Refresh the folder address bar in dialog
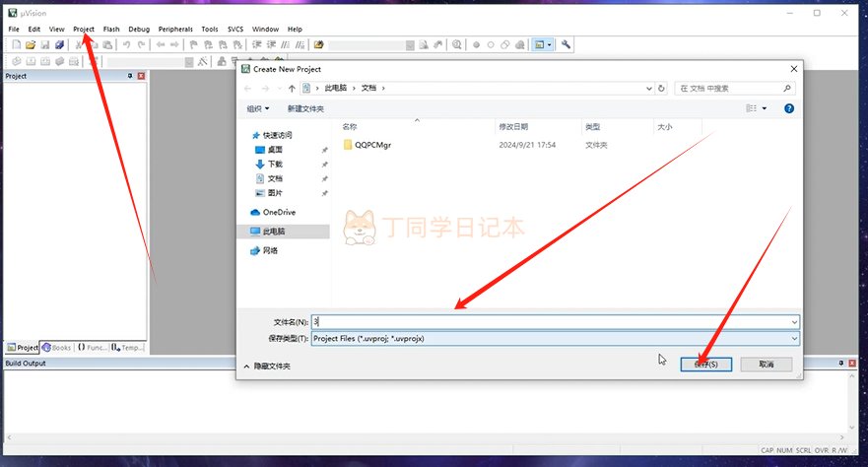 point(661,88)
